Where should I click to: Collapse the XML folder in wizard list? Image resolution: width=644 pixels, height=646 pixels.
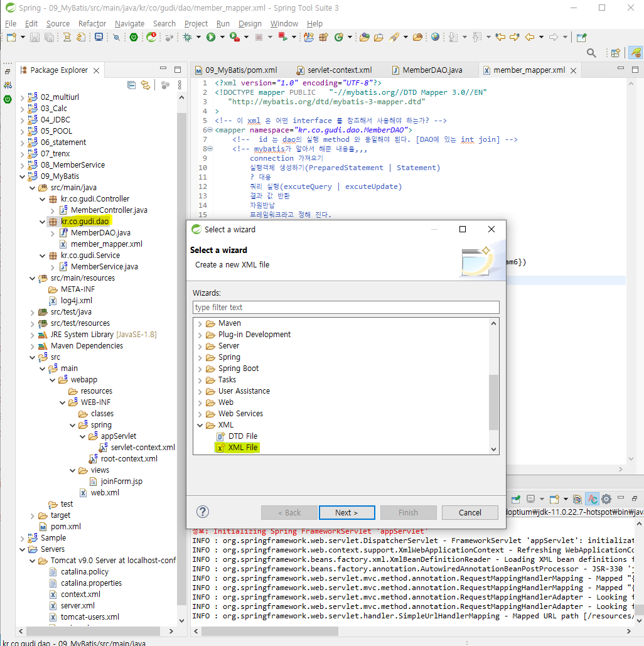(200, 425)
